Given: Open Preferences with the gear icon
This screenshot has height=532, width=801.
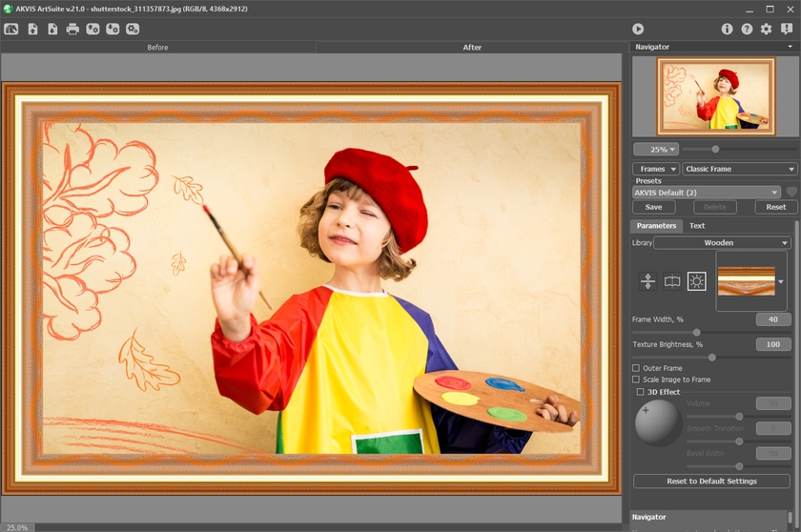Looking at the screenshot, I should 766,30.
